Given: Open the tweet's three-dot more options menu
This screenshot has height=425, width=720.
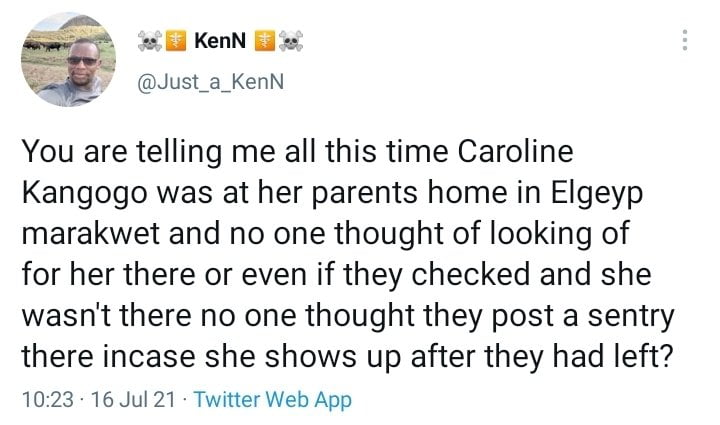Looking at the screenshot, I should tap(685, 40).
